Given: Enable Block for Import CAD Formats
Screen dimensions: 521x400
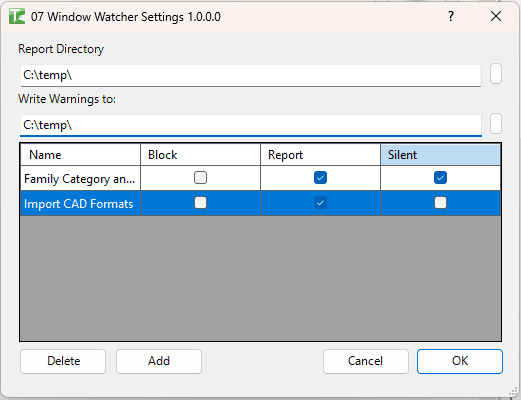Looking at the screenshot, I should click(x=200, y=203).
